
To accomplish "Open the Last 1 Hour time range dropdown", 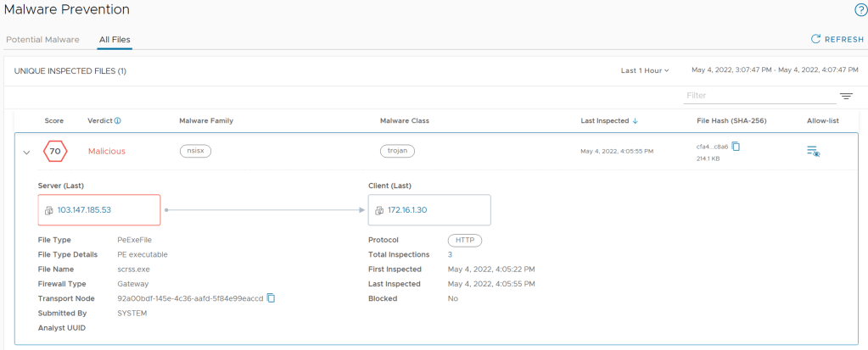I will [x=645, y=70].
